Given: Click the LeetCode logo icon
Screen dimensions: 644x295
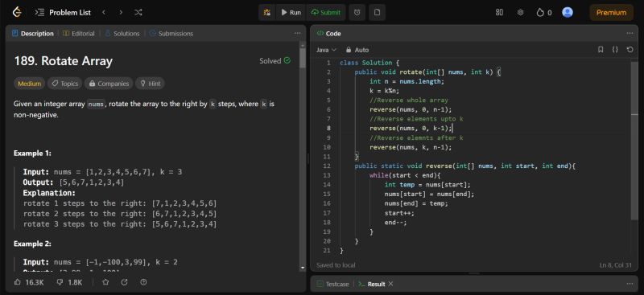Looking at the screenshot, I should click(x=16, y=12).
